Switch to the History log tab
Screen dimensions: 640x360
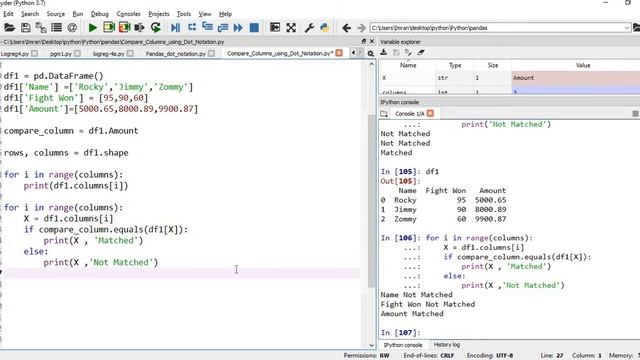447,345
